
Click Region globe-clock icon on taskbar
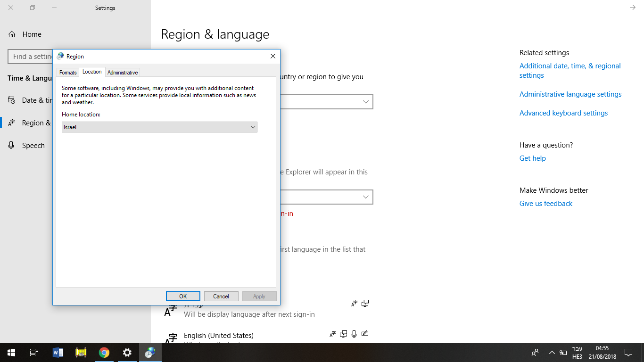pos(150,353)
